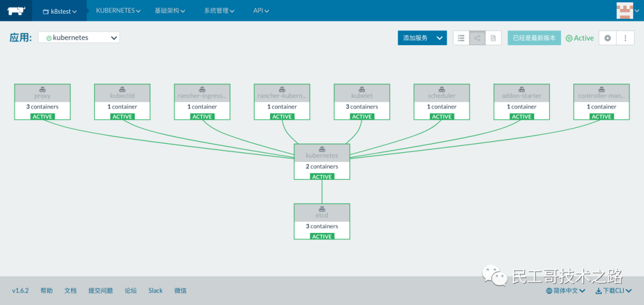The image size is (644, 305).
Task: Select the proxy service node
Action: (42, 102)
